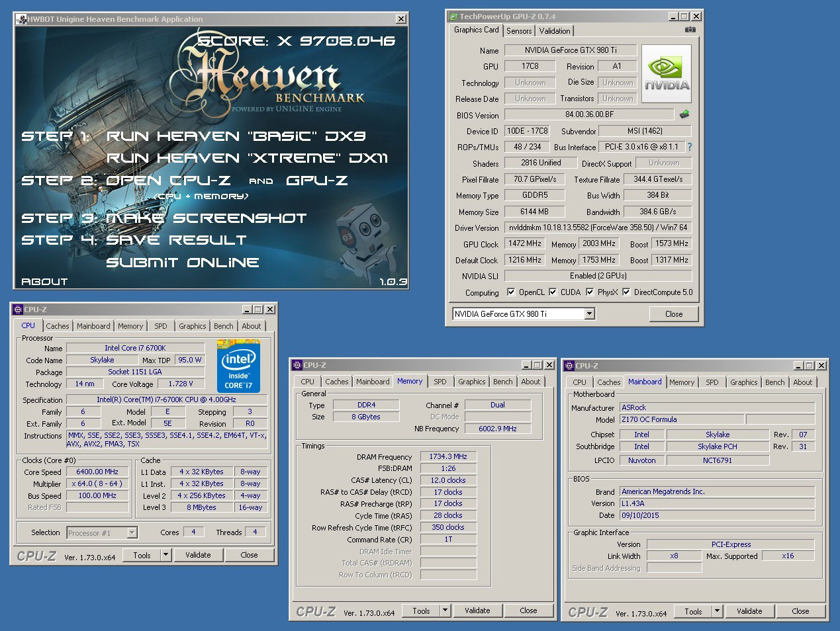840x631 pixels.
Task: Click Run Heaven "Xtreme" DX11
Action: point(247,158)
